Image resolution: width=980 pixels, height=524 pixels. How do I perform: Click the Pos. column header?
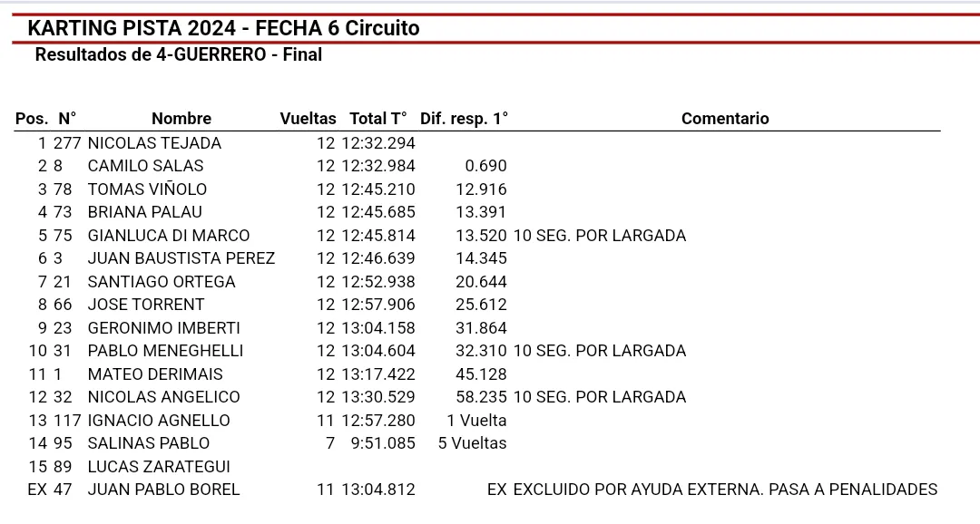32,119
